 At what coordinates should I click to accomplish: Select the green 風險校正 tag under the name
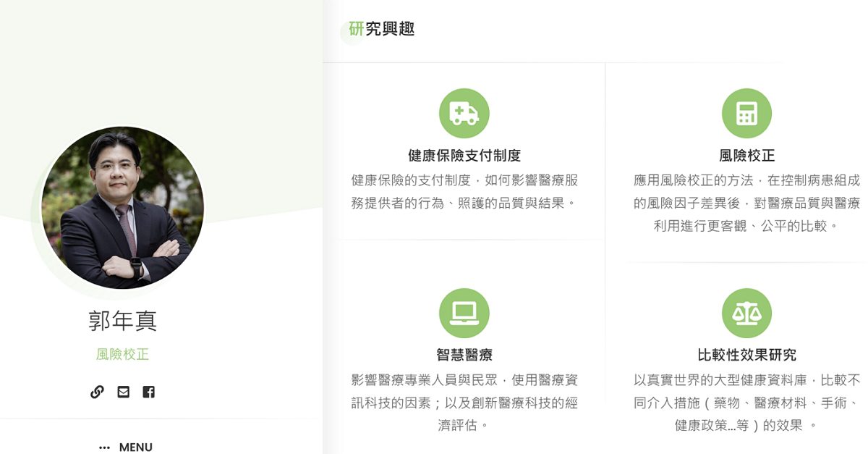pos(122,355)
